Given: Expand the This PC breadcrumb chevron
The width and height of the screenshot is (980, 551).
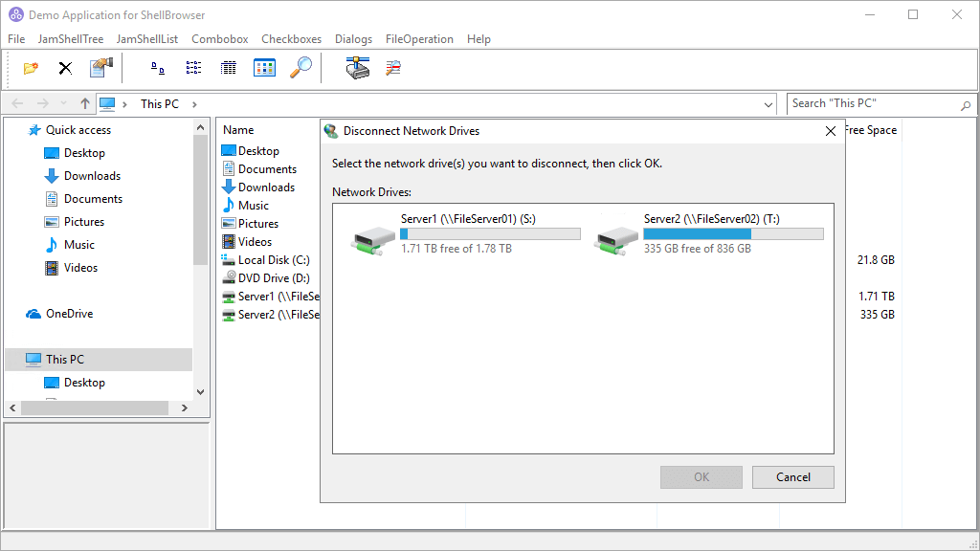Looking at the screenshot, I should (x=194, y=103).
